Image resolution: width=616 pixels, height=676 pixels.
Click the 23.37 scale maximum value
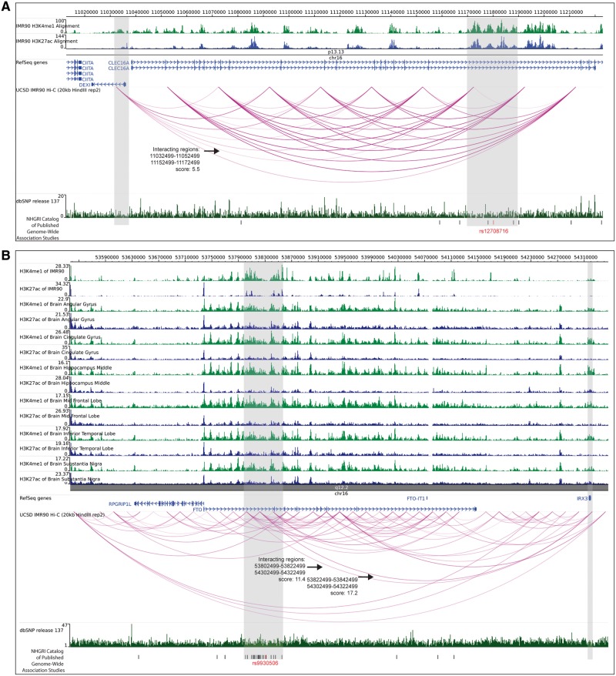click(62, 474)
